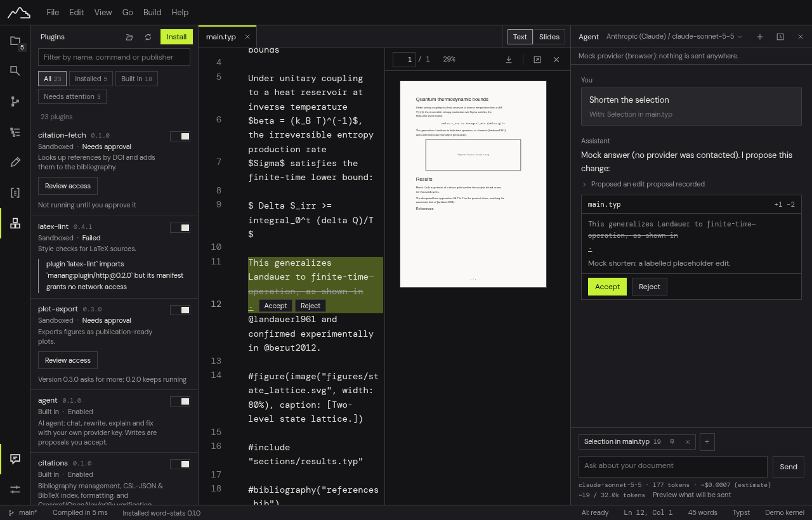Open the settings sliders sidebar icon
Viewport: 812px width, 520px height.
coord(15,489)
